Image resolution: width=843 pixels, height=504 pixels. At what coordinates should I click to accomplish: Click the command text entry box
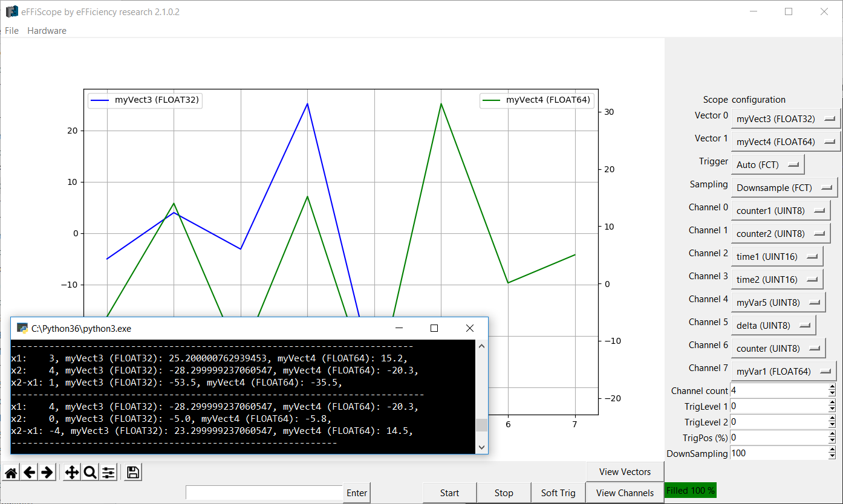click(x=264, y=493)
